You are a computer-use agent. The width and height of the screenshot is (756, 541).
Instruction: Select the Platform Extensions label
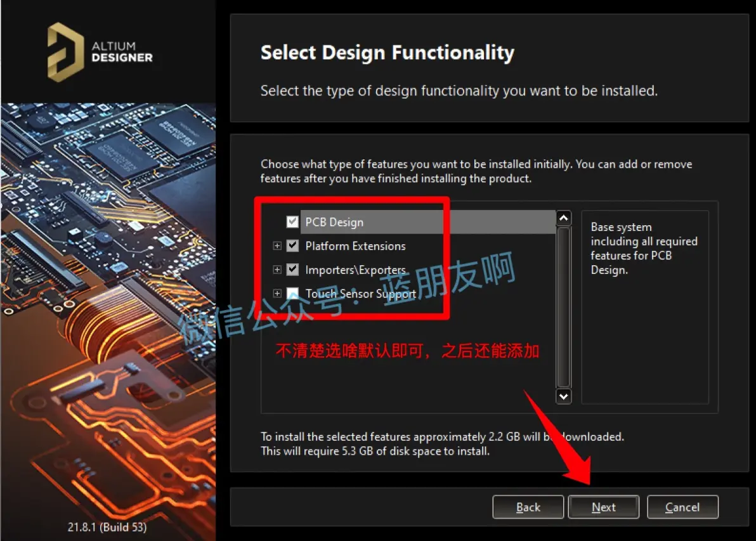(x=355, y=246)
